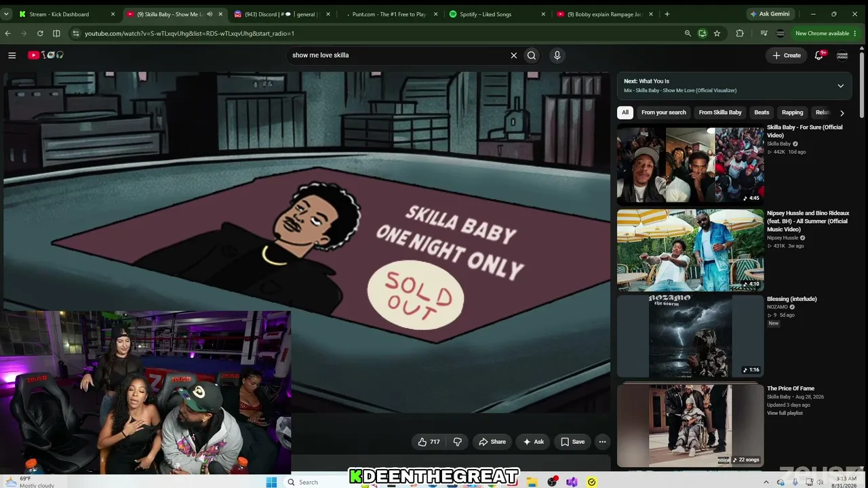
Task: Share the video with the Share button
Action: (x=492, y=442)
